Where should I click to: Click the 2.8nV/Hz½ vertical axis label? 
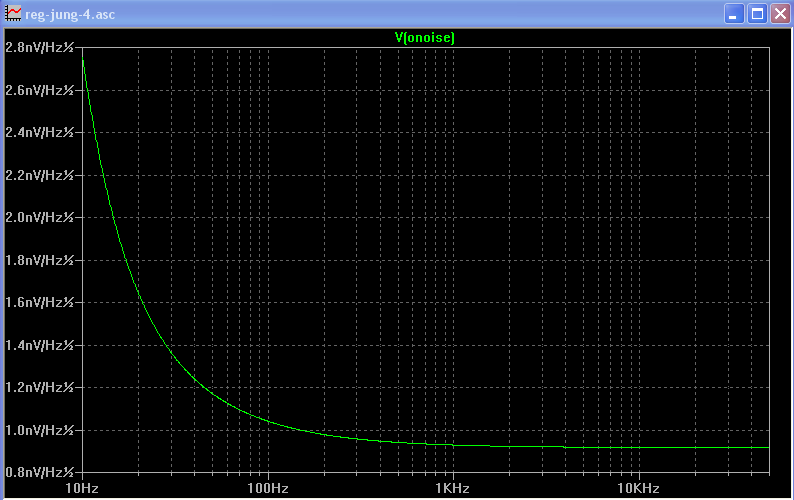(x=39, y=48)
